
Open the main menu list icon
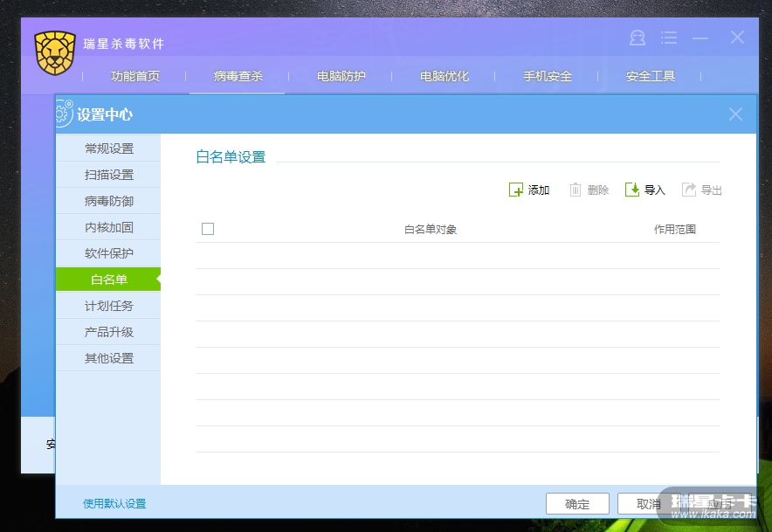pos(669,38)
